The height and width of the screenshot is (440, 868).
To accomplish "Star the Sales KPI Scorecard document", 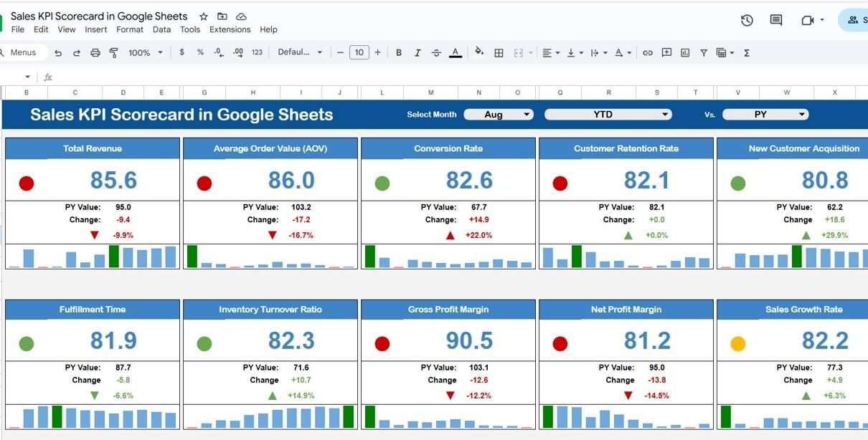I will pos(204,16).
